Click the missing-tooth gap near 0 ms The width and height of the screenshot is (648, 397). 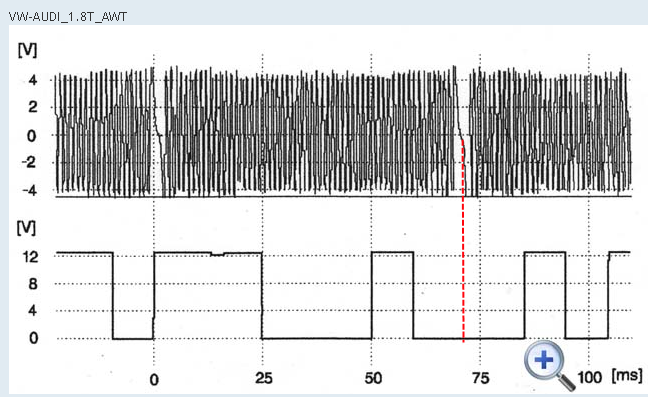click(159, 132)
